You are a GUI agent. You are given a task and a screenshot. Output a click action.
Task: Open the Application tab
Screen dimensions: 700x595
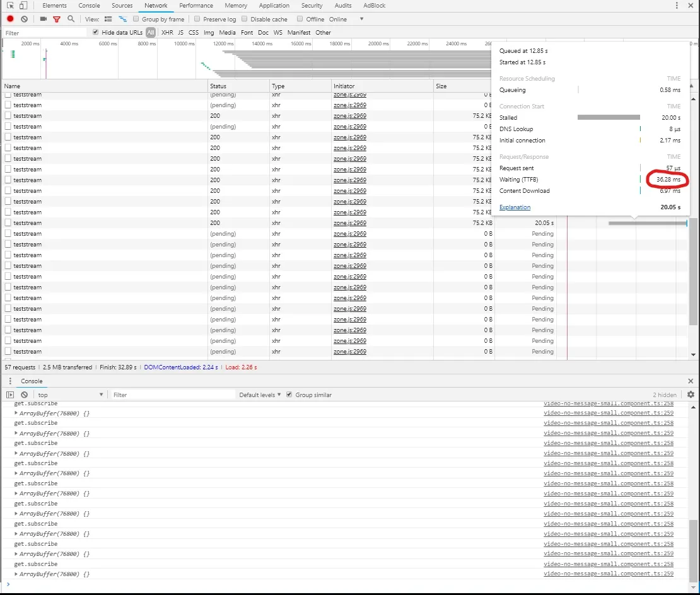[x=274, y=5]
